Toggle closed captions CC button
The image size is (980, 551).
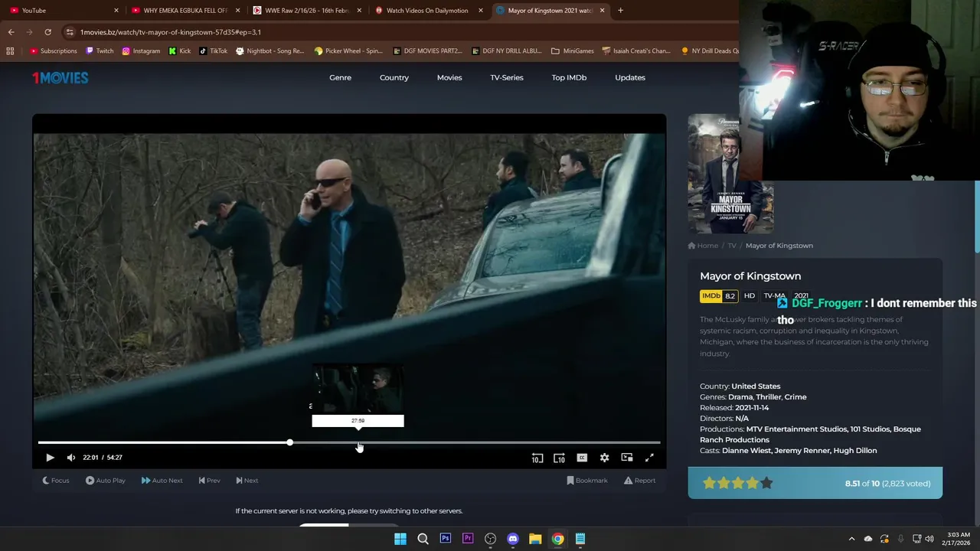tap(582, 458)
